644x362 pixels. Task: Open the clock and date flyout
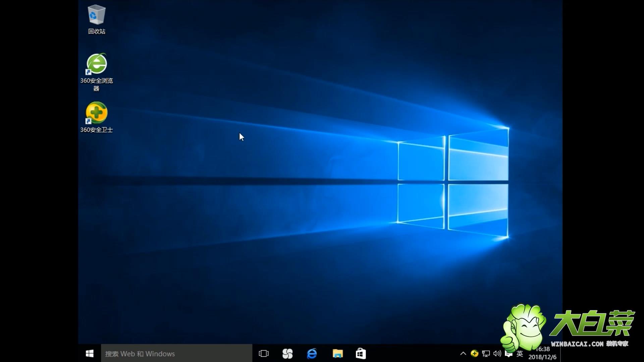[x=542, y=354]
